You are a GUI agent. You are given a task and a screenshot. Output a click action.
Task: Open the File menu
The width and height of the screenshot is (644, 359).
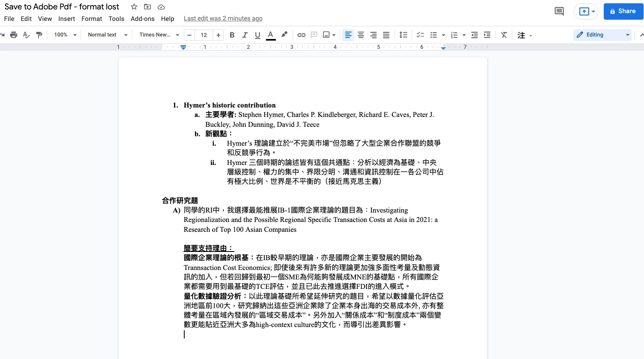[x=9, y=19]
